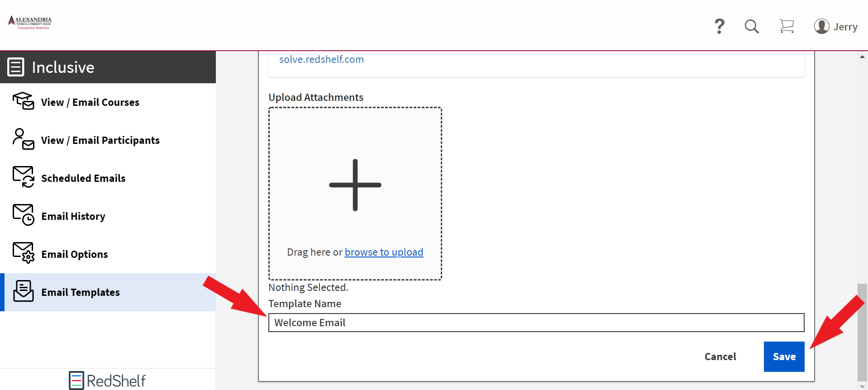Save the email template
The image size is (868, 390).
[784, 357]
